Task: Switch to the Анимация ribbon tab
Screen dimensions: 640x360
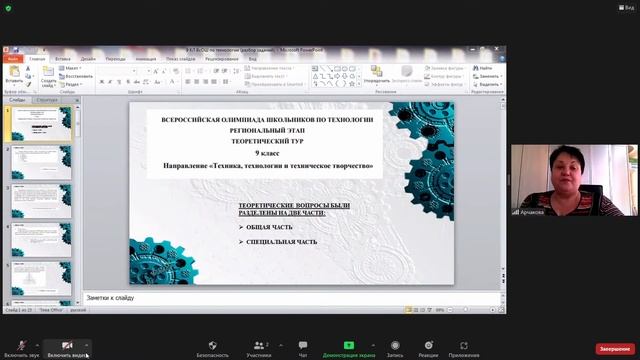Action: coord(146,59)
